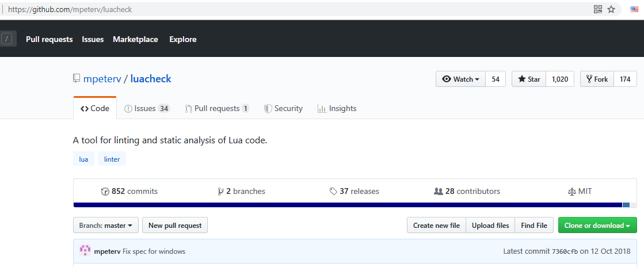The height and width of the screenshot is (267, 644).
Task: Click the linter topic tag
Action: click(112, 159)
